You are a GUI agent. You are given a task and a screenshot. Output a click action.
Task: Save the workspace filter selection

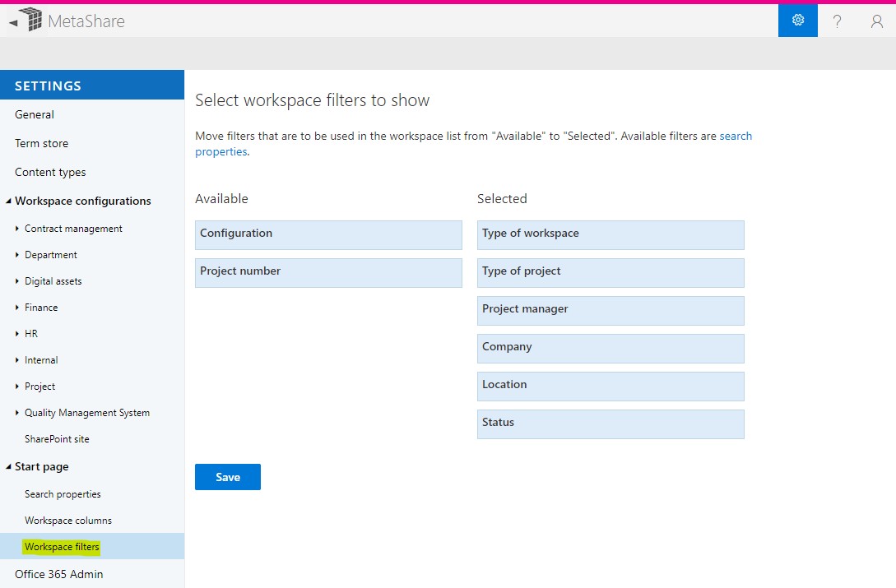pos(227,476)
